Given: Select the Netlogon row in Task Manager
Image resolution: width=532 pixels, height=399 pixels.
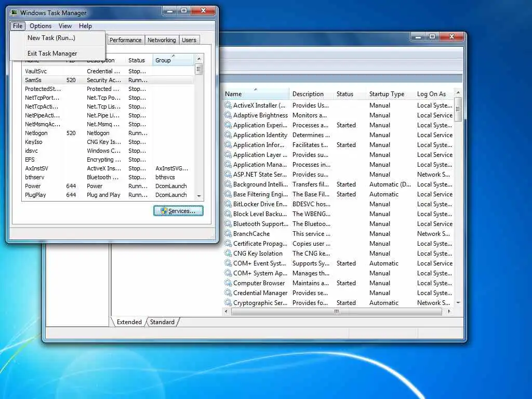Looking at the screenshot, I should (109, 133).
